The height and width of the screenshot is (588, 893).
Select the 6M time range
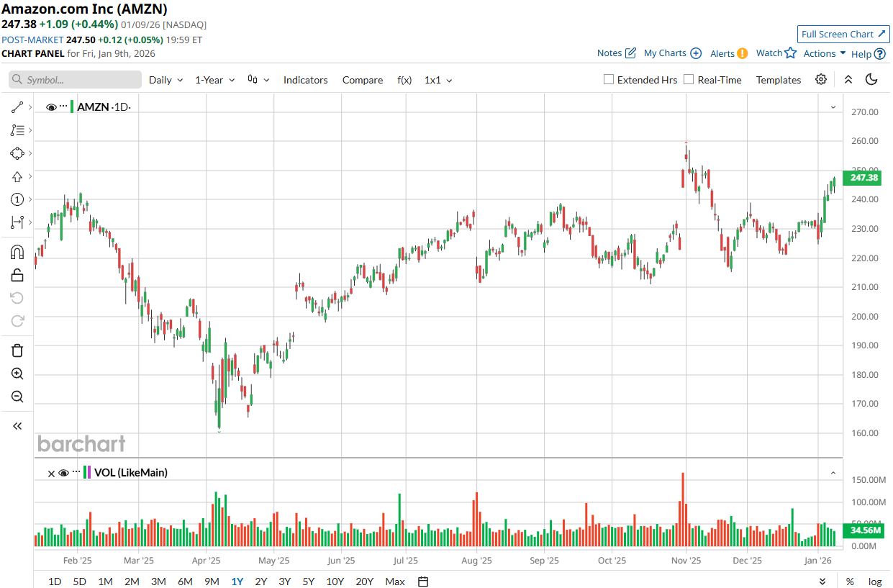pyautogui.click(x=185, y=582)
